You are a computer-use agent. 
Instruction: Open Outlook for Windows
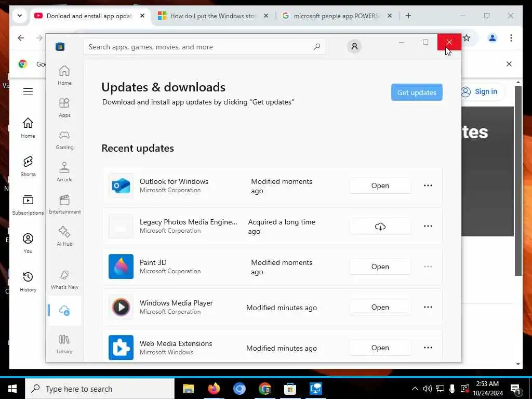click(x=380, y=185)
